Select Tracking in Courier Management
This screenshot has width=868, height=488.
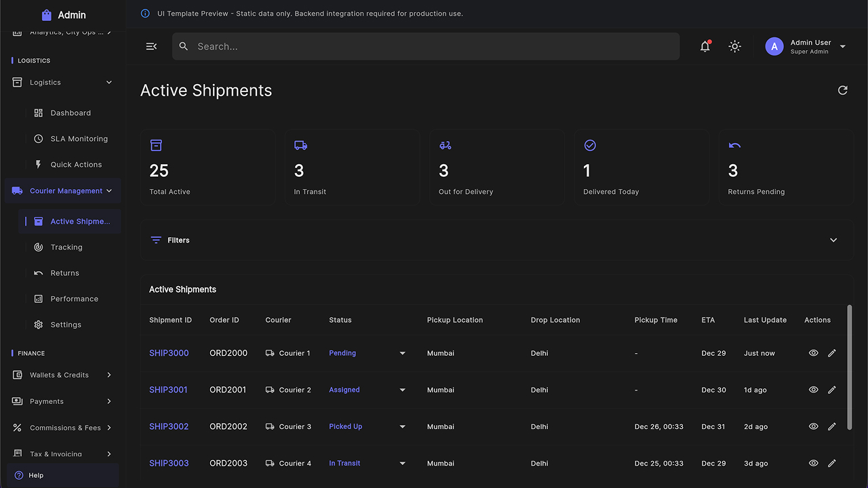click(70, 247)
